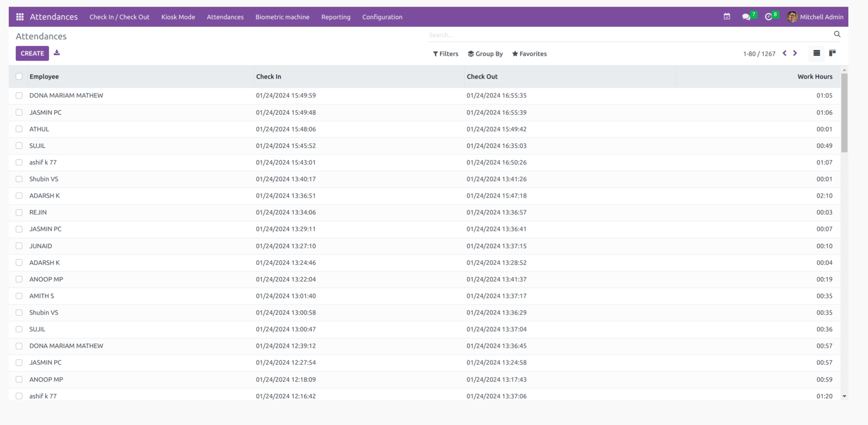Click the export download icon next to Create
The height and width of the screenshot is (425, 868).
[x=57, y=53]
